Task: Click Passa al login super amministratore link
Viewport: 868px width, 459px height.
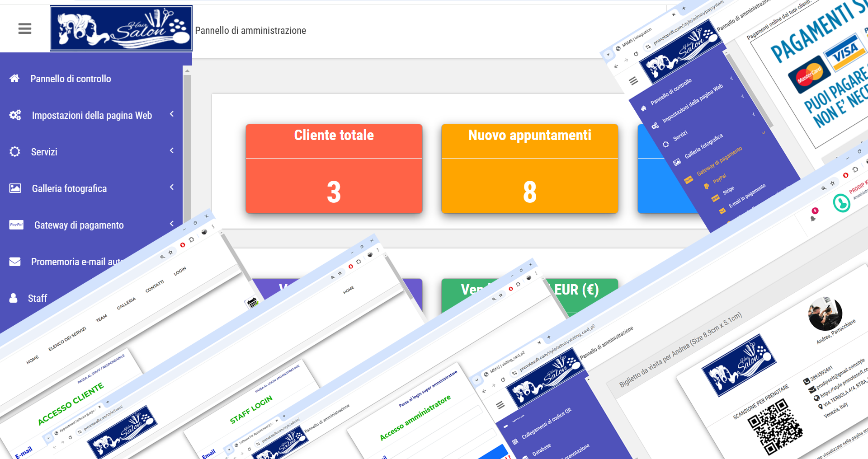Action: point(428,389)
